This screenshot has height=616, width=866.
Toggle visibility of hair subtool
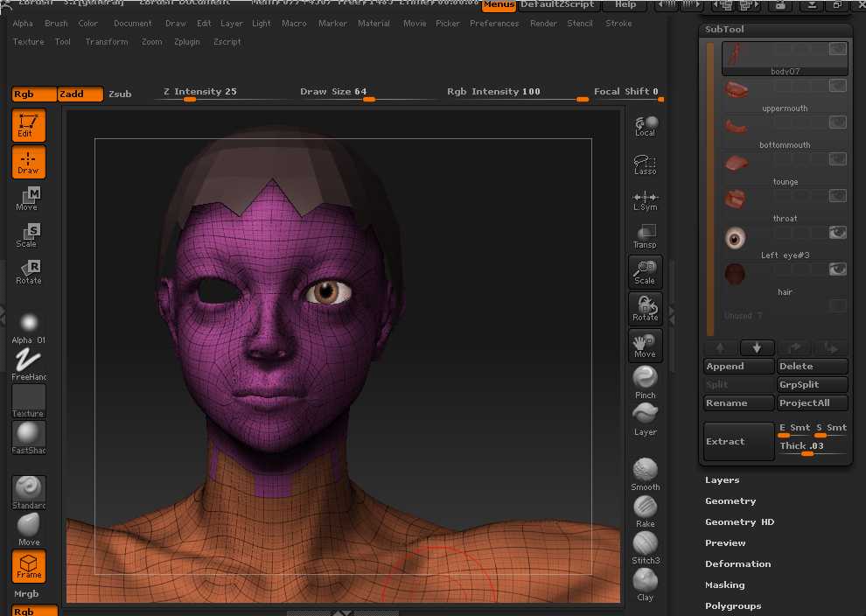[x=837, y=269]
